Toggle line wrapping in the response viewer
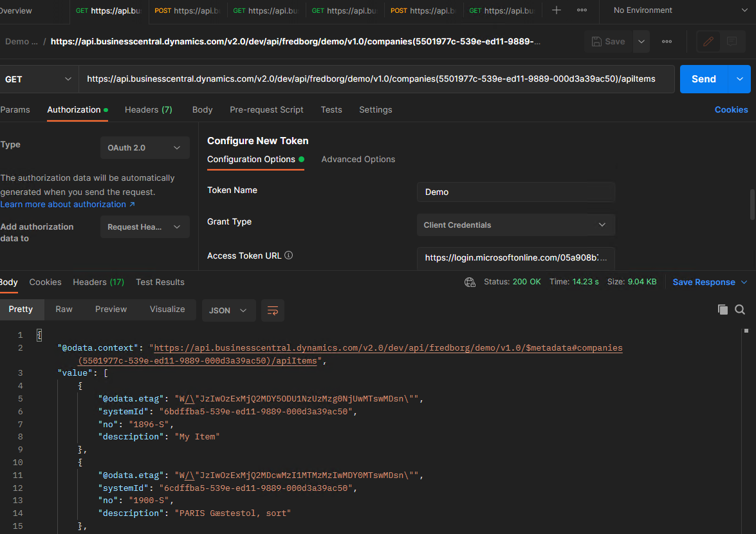 [x=272, y=310]
